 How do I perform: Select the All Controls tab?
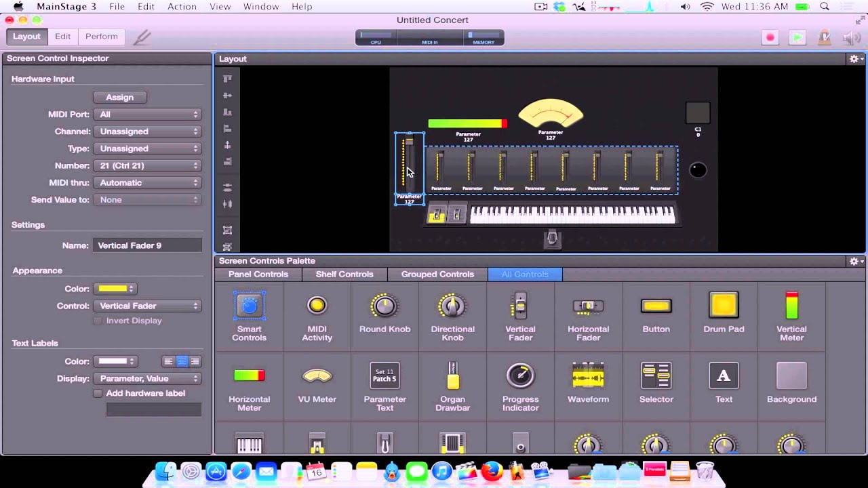(x=525, y=274)
